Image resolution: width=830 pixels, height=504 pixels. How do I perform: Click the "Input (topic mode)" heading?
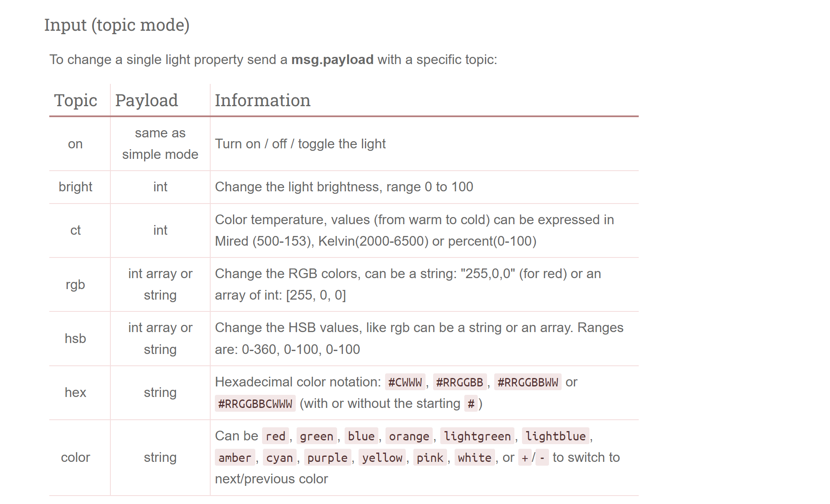tap(117, 25)
